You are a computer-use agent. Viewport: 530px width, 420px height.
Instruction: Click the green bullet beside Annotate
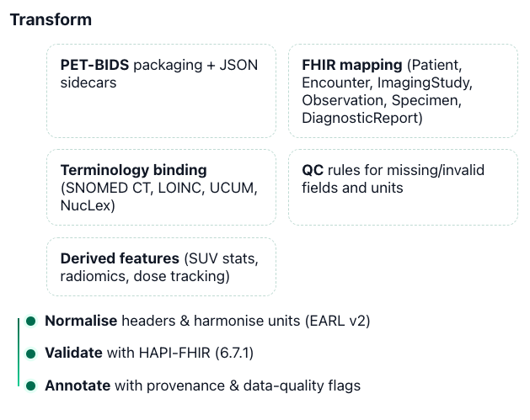point(30,385)
